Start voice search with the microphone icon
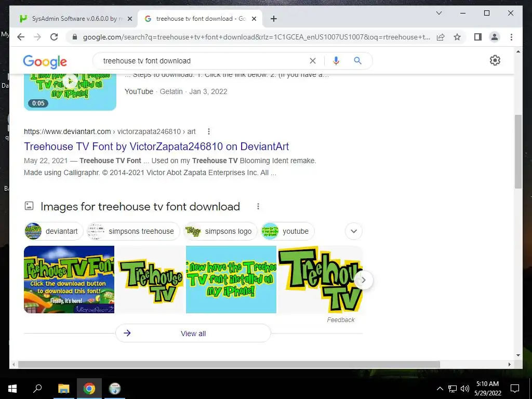532x399 pixels. click(336, 61)
